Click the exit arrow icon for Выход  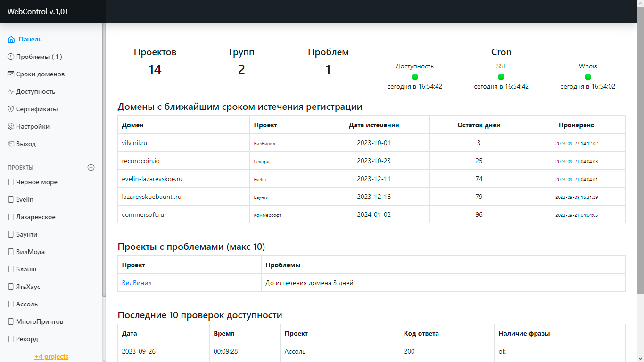pyautogui.click(x=11, y=144)
